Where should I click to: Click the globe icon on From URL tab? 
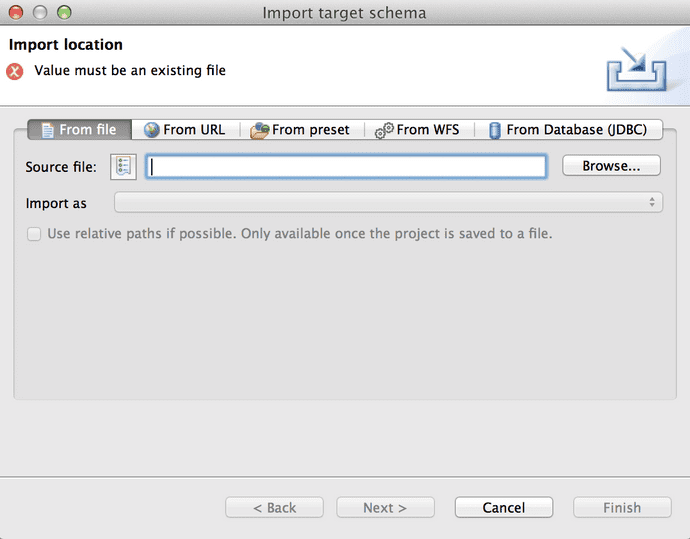pos(152,130)
